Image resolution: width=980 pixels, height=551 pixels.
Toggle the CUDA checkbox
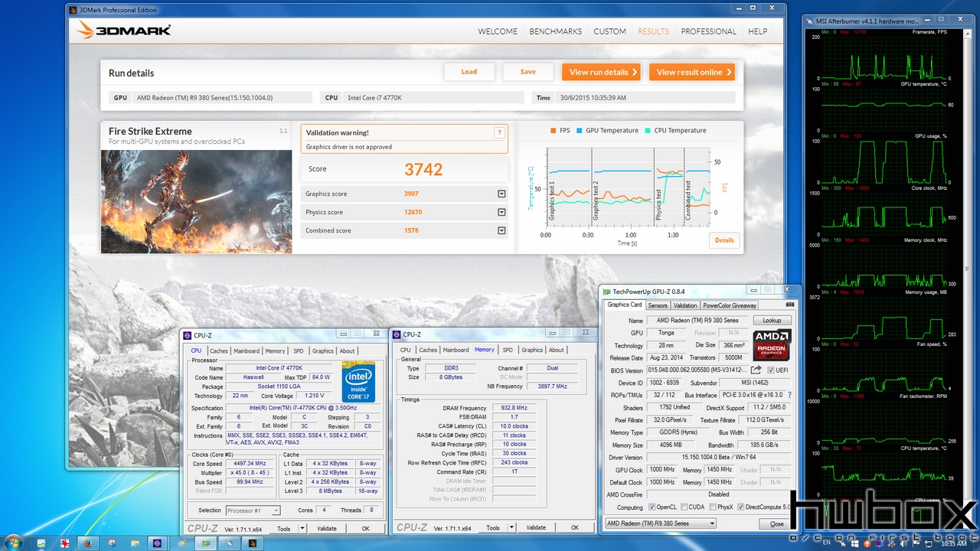[x=684, y=507]
